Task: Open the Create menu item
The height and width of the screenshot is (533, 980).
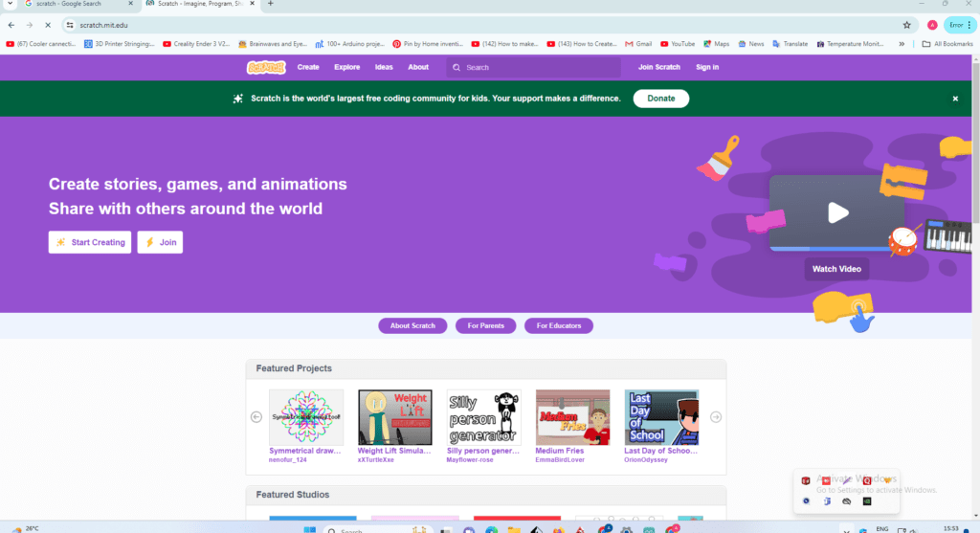Action: [x=308, y=68]
